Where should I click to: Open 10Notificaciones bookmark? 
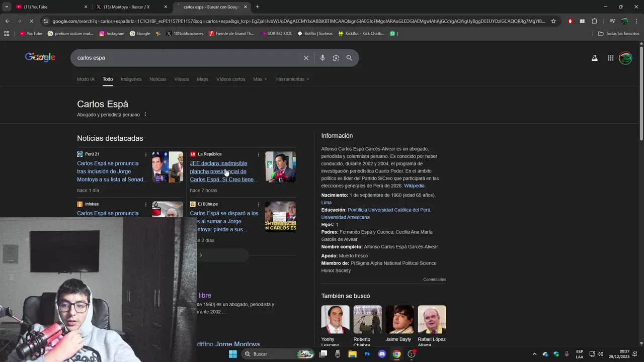[185, 34]
